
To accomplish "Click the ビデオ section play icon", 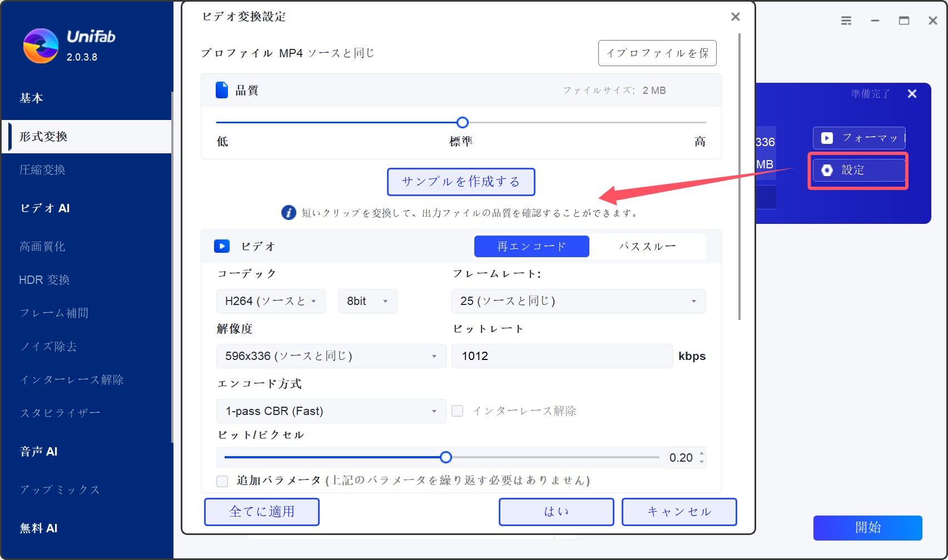I will pyautogui.click(x=222, y=246).
